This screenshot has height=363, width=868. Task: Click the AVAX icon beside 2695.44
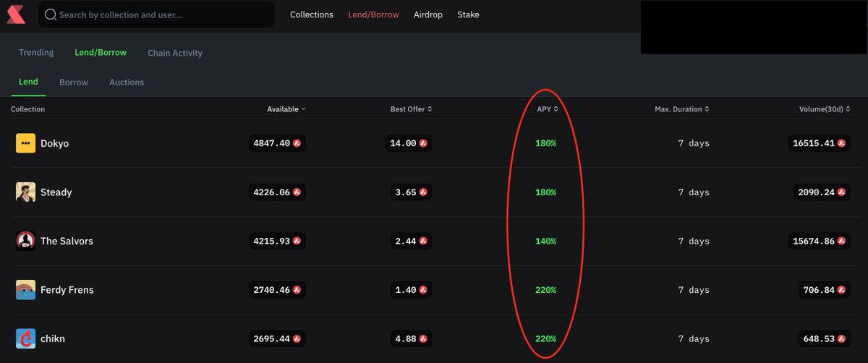(x=297, y=338)
